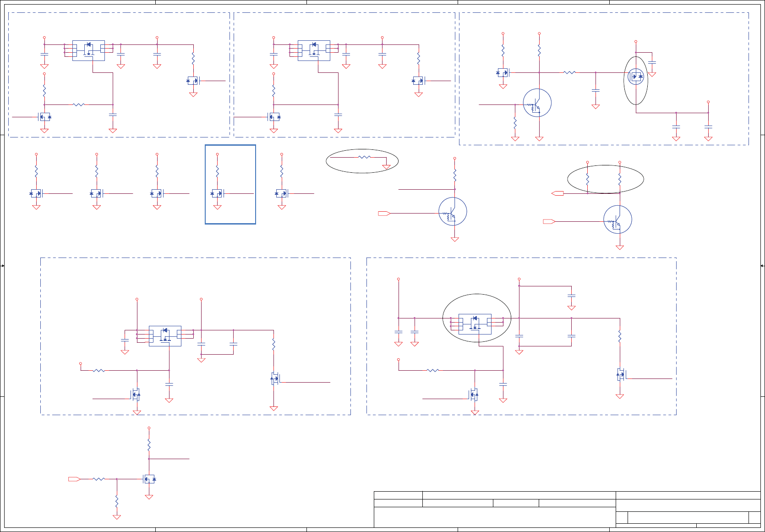Image resolution: width=765 pixels, height=532 pixels.
Task: Select the MOSFET in the bottom-left standalone circuit
Action: [149, 479]
